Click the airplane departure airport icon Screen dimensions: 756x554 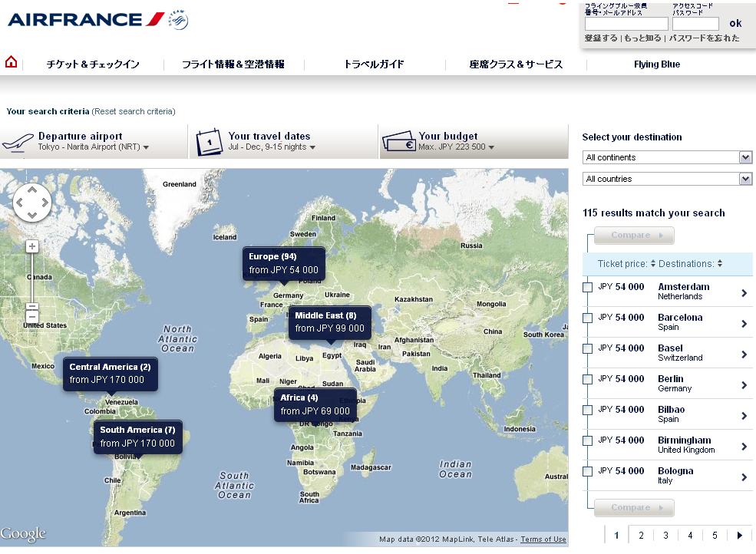[18, 142]
